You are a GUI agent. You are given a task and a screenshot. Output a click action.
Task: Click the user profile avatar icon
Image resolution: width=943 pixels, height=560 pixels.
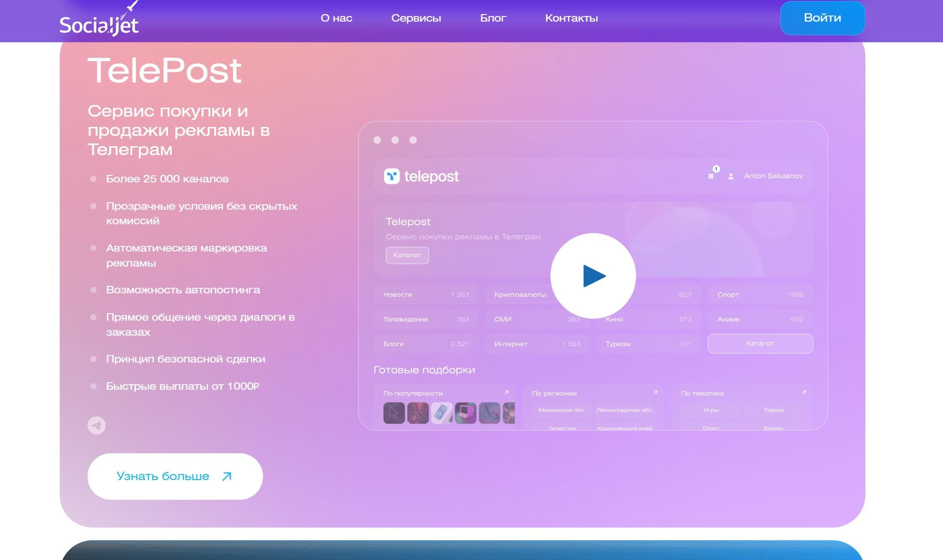731,176
